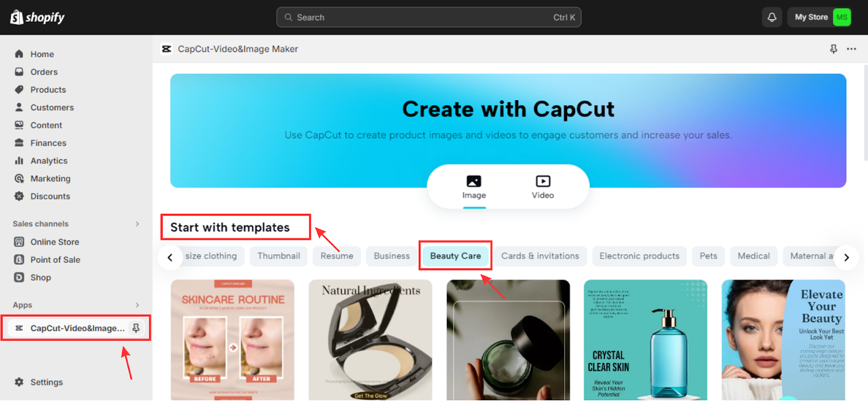Open the three-dots more menu

click(852, 49)
